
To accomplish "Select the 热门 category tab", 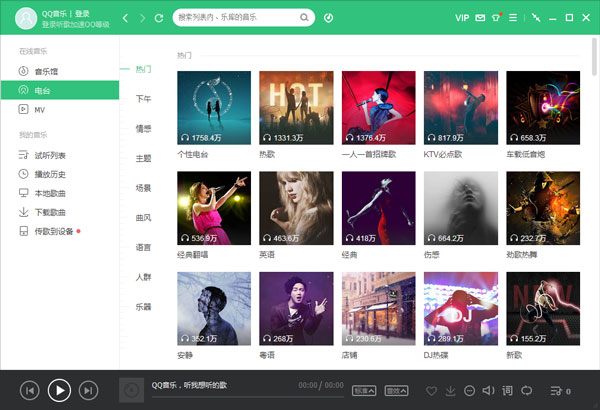I will 143,69.
